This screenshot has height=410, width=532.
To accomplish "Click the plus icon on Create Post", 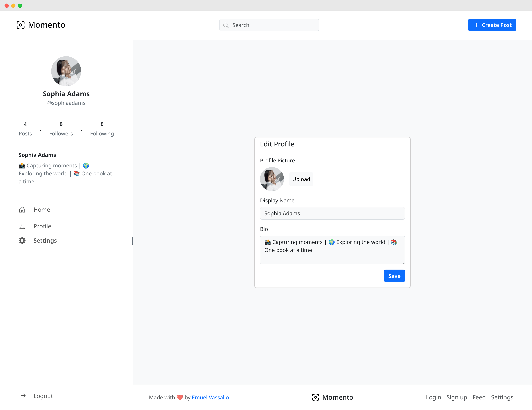I will click(477, 25).
